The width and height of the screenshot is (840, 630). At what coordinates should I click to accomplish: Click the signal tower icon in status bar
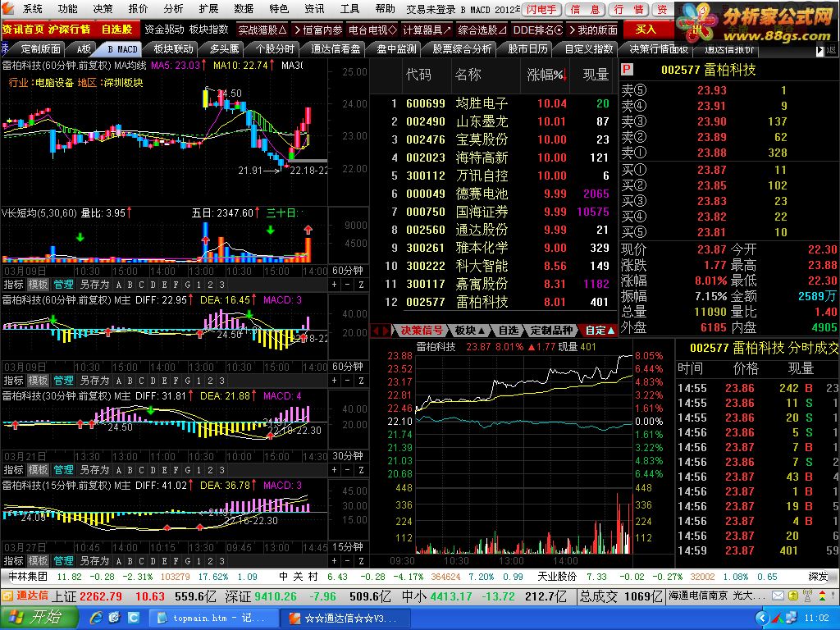807,596
